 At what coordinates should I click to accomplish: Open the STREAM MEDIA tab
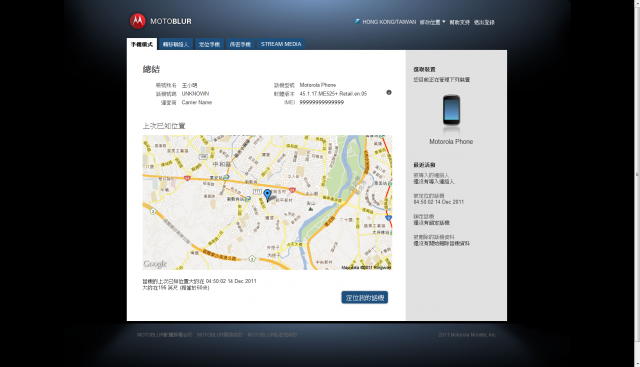281,44
